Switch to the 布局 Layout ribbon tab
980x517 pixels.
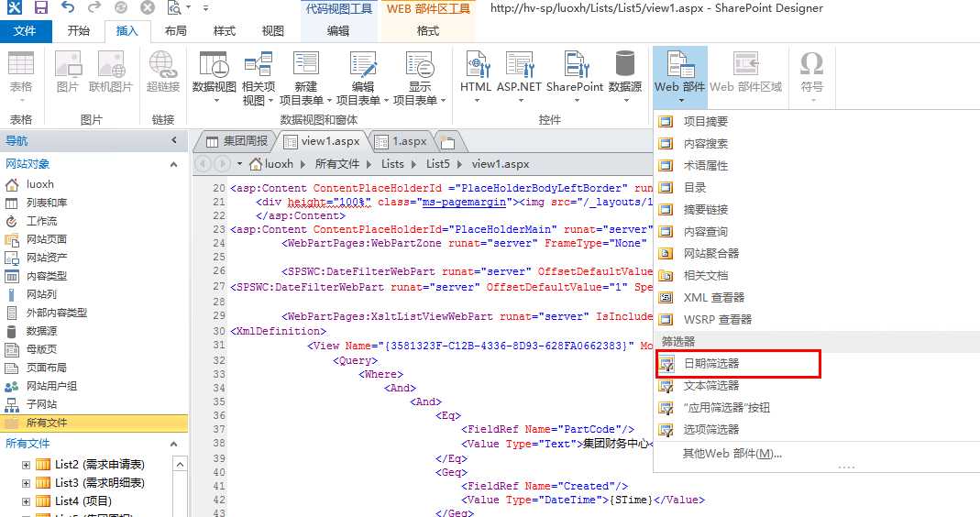[x=176, y=30]
